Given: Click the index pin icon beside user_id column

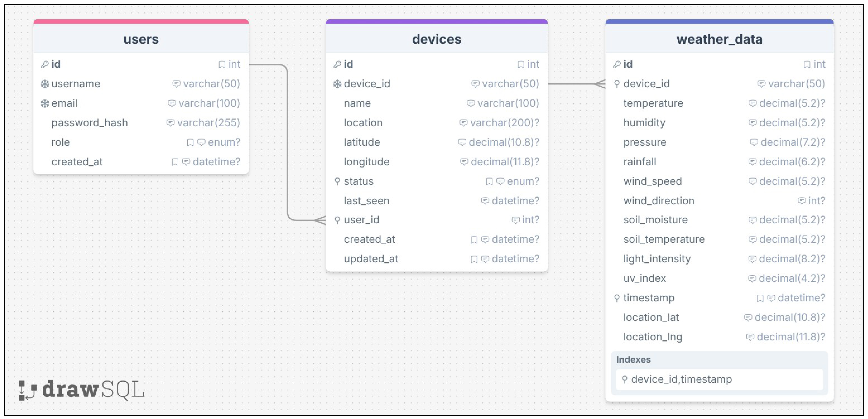Looking at the screenshot, I should click(337, 220).
